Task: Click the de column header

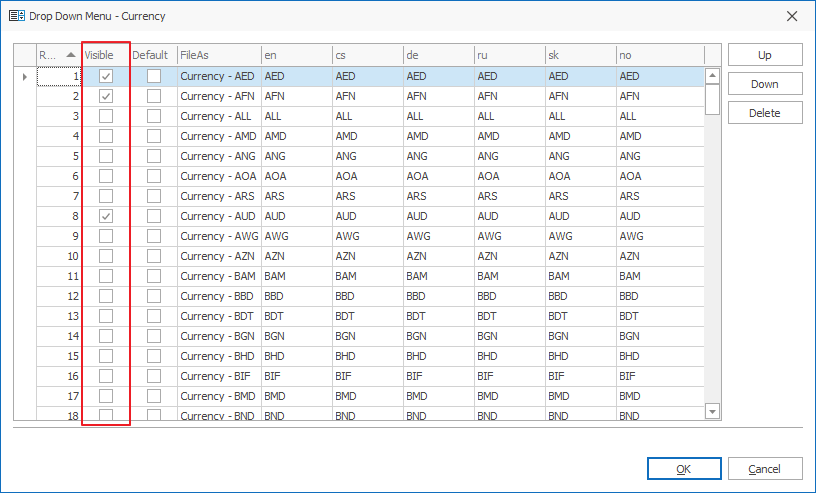Action: pyautogui.click(x=439, y=55)
